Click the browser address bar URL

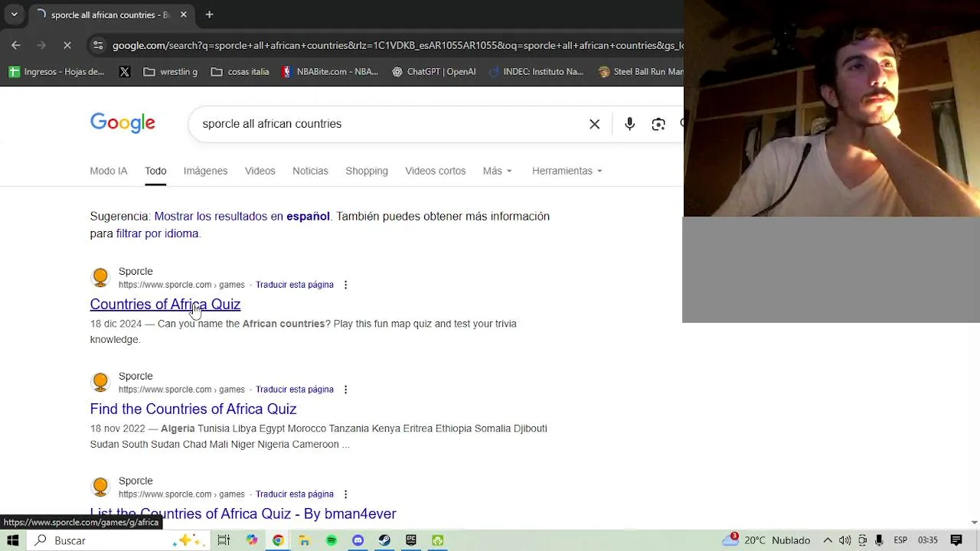click(x=397, y=45)
